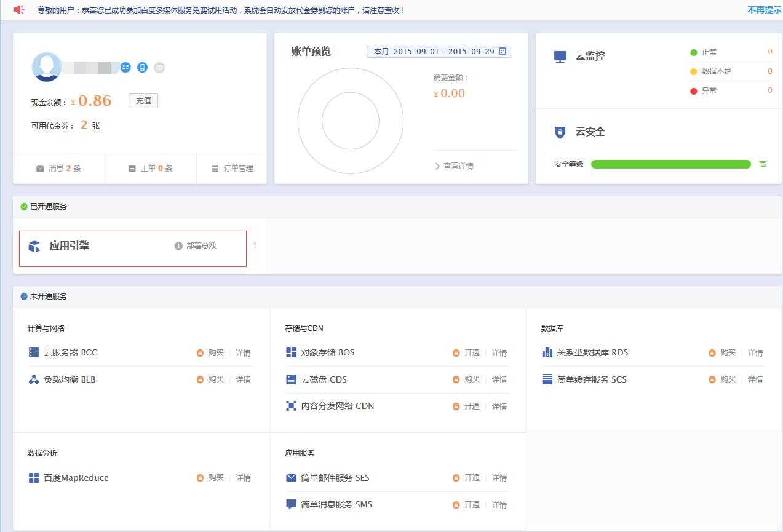The width and height of the screenshot is (783, 532).
Task: Click the envelope icon beside 消息
Action: click(x=40, y=169)
